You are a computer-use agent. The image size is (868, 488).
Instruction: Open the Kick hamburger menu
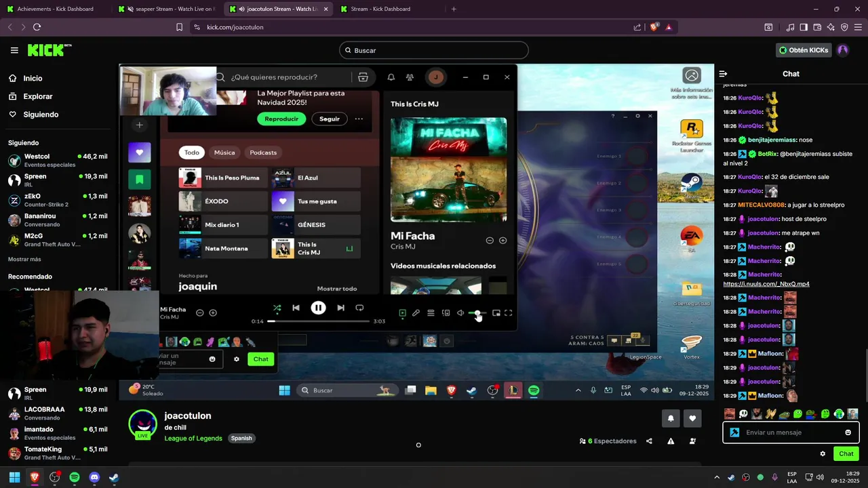(x=14, y=50)
